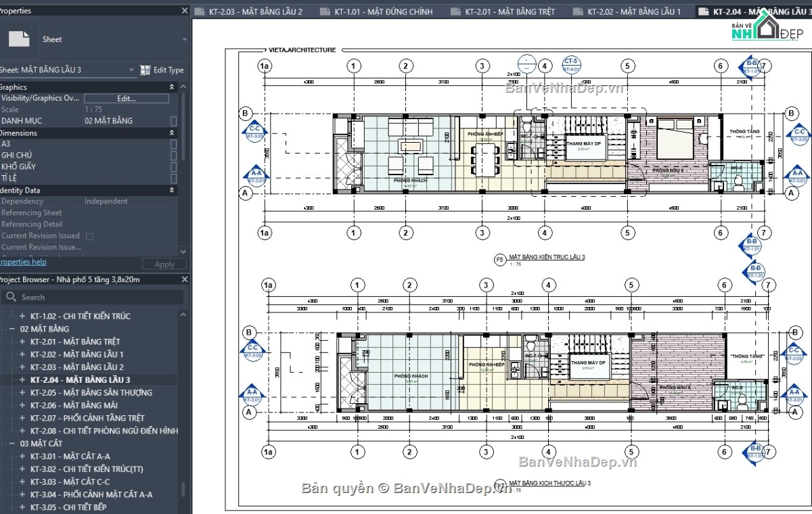Select KT-3.02 - CHI TIẾT KIẾN TRÚC(TT) sheet
This screenshot has height=514, width=812.
[87, 469]
